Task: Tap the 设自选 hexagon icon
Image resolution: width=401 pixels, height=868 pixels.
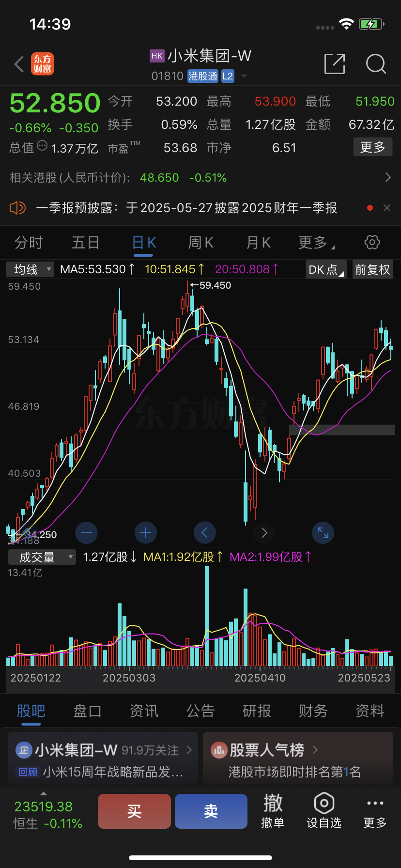Action: [x=324, y=804]
